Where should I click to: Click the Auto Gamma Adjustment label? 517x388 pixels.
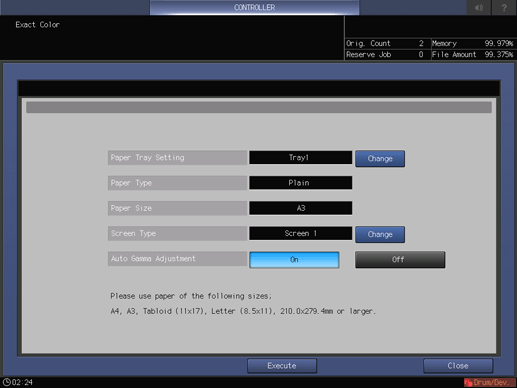tap(177, 259)
